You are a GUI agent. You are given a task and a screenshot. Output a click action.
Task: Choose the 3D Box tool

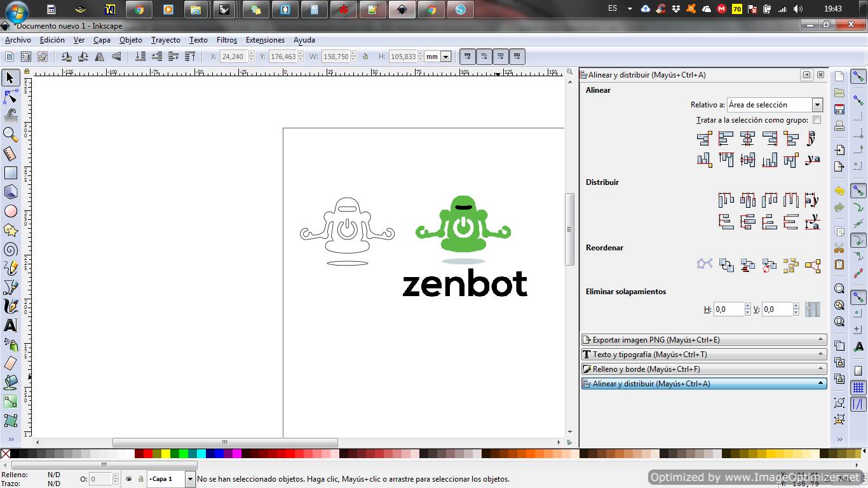(x=10, y=192)
